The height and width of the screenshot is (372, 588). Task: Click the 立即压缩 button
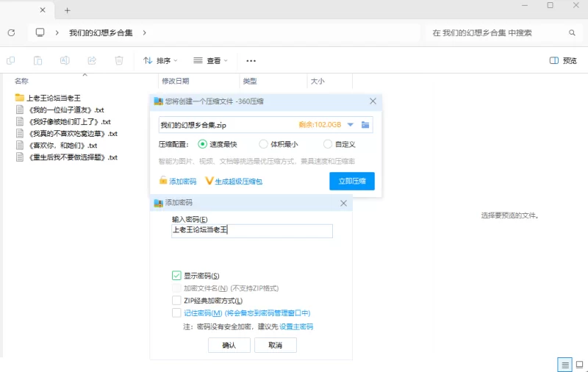click(352, 181)
